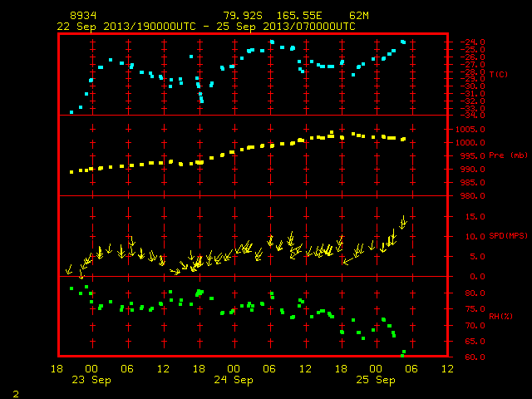This screenshot has height=399, width=532.
Task: Click the 79.92S latitude text
Action: tap(243, 16)
